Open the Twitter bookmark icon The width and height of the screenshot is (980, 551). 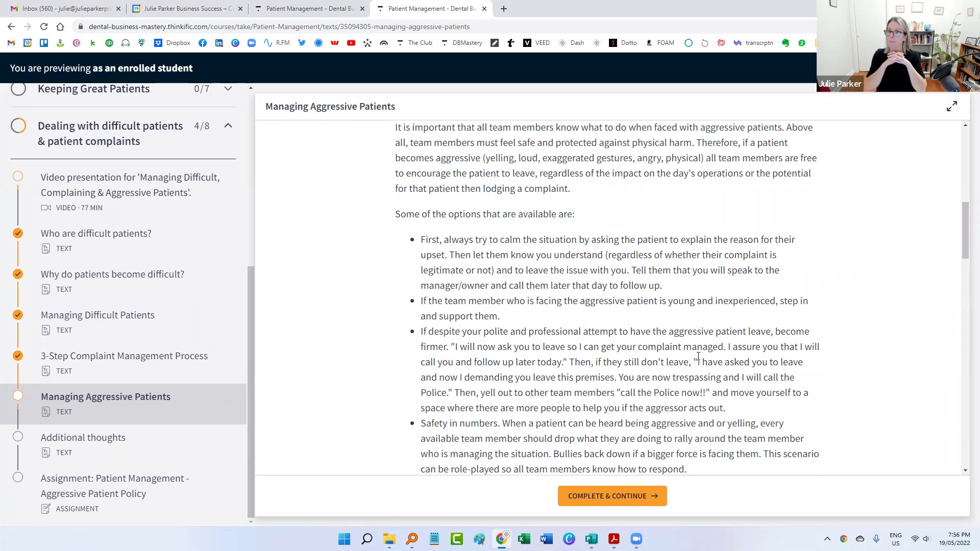[x=302, y=43]
